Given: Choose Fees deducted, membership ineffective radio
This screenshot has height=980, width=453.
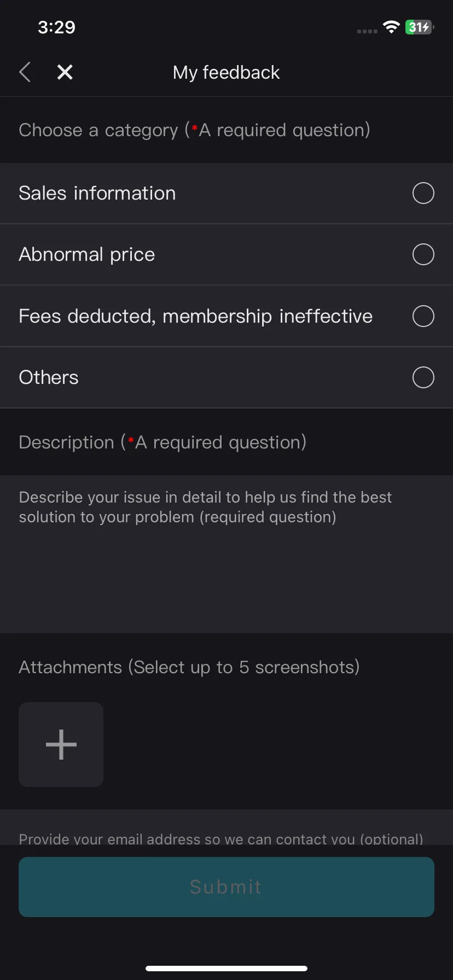Looking at the screenshot, I should point(423,316).
